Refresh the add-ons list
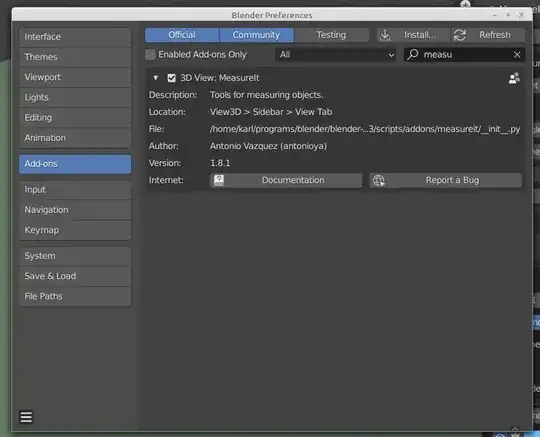 pos(488,35)
